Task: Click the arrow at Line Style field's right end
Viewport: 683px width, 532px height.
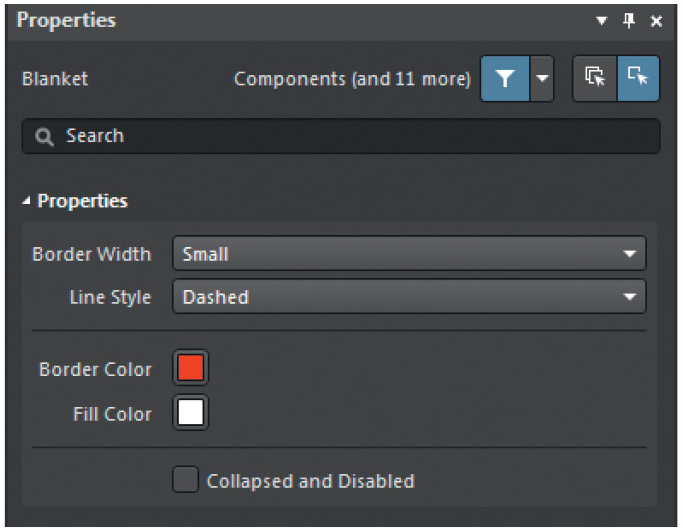Action: (x=630, y=297)
